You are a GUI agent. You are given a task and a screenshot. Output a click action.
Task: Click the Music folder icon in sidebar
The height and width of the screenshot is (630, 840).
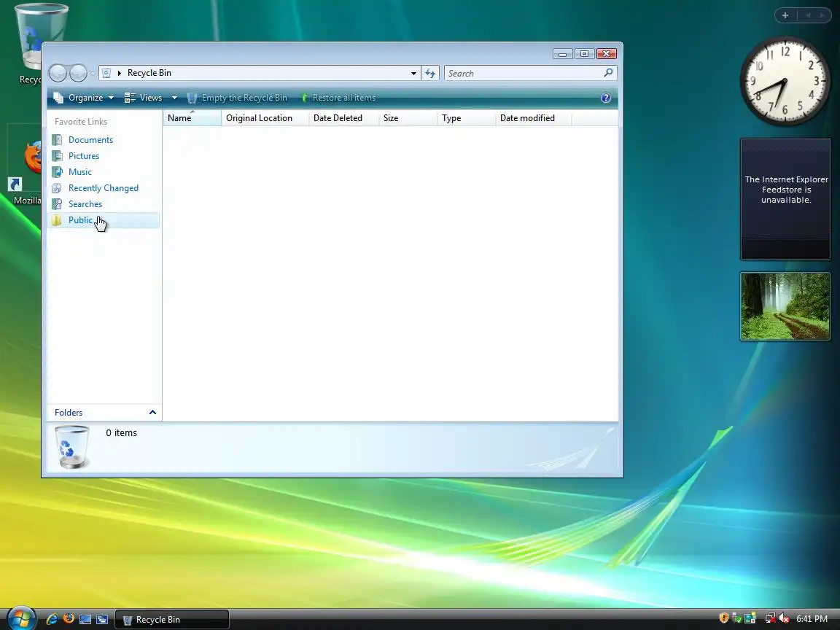57,172
